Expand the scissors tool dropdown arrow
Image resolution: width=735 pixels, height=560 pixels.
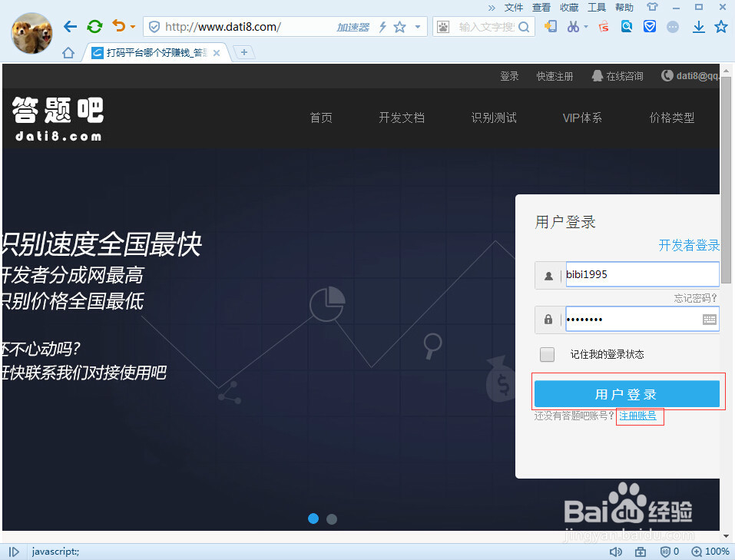tap(585, 26)
